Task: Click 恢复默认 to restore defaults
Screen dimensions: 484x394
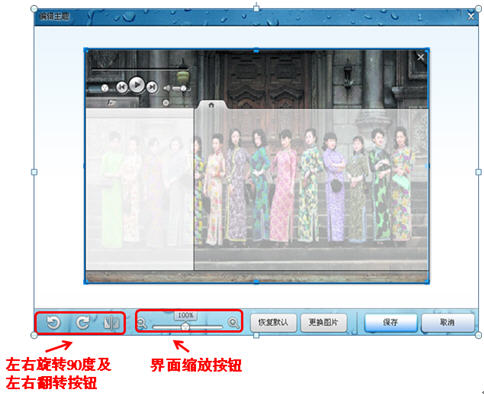Action: 273,323
